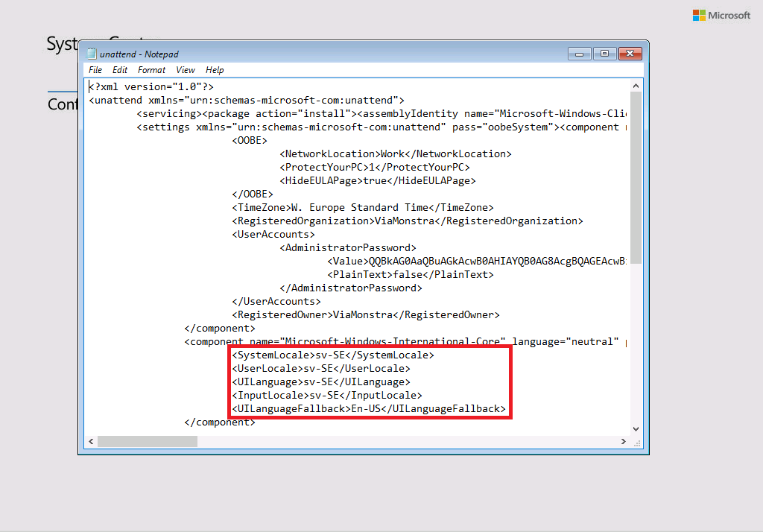Click the UILanguageFallback En-US line
Screen dimensions: 763x532
click(369, 409)
